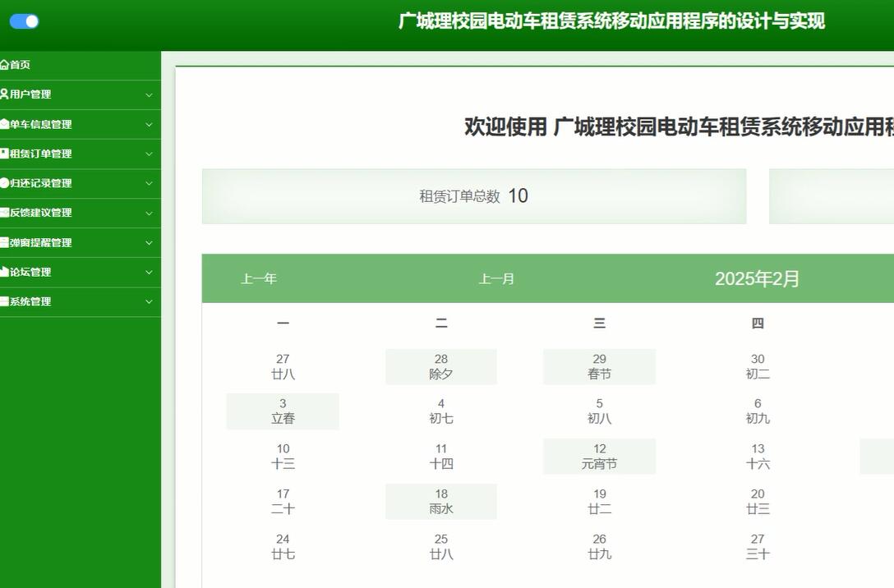The width and height of the screenshot is (894, 588).
Task: Open the 系统管理 menu label
Action: 30,301
